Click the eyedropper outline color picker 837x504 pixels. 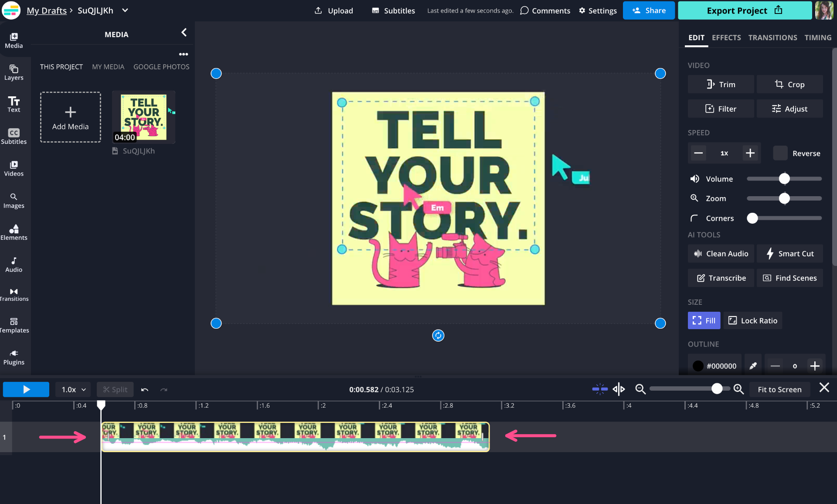pos(753,366)
